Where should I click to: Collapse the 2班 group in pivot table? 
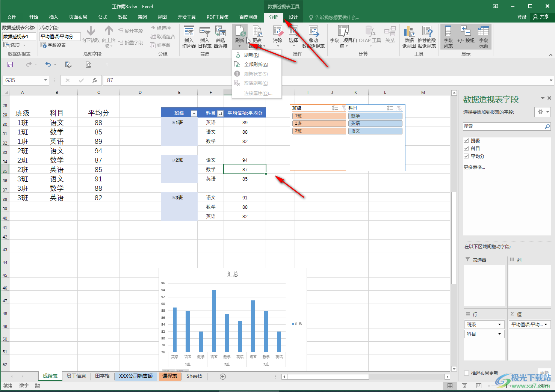[173, 160]
